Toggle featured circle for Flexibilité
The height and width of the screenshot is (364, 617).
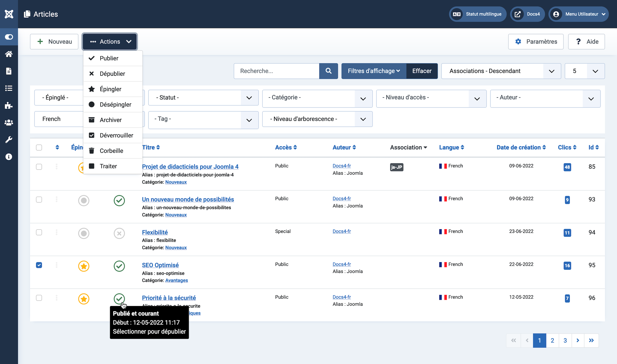click(x=84, y=233)
